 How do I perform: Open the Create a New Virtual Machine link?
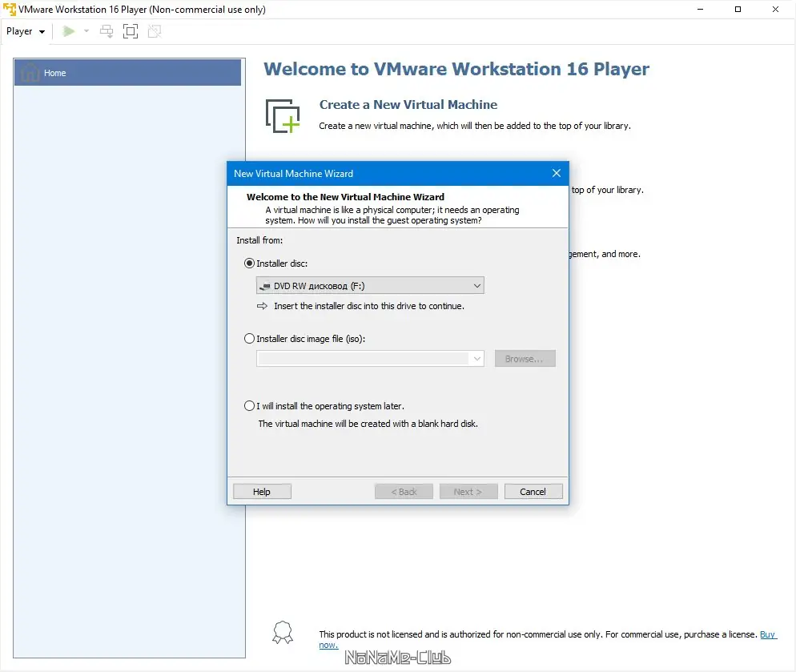408,105
